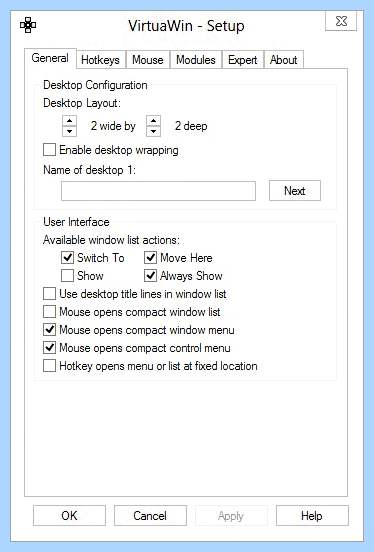Enable desktop title lines in window list
This screenshot has height=552, width=374.
coord(49,294)
